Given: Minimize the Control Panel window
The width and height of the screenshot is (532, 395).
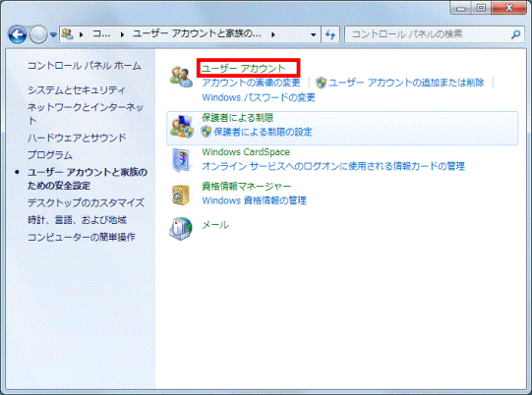Looking at the screenshot, I should [x=461, y=8].
